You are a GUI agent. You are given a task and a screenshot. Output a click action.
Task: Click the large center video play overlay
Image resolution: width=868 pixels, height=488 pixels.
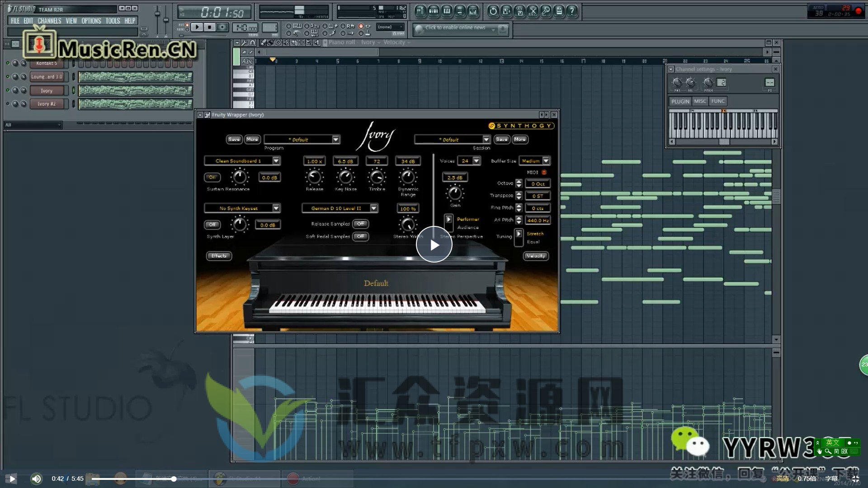click(x=434, y=244)
